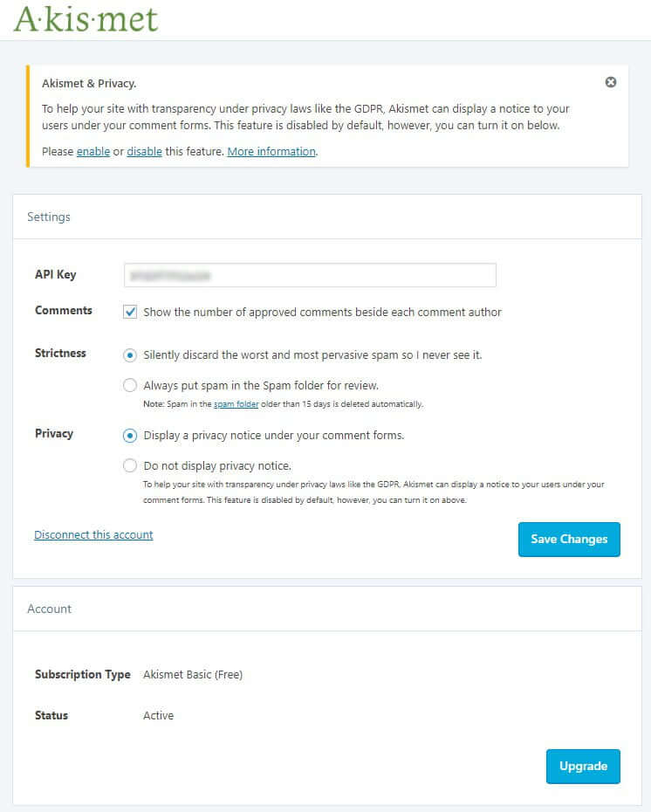Click the enable link in privacy notice
Image resolution: width=651 pixels, height=812 pixels.
click(93, 152)
